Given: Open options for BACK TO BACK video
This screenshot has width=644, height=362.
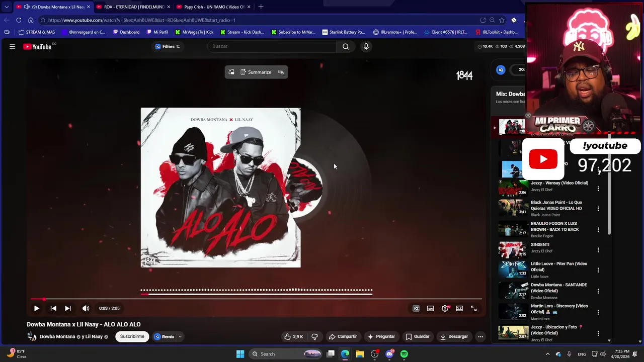Looking at the screenshot, I should pyautogui.click(x=598, y=230).
